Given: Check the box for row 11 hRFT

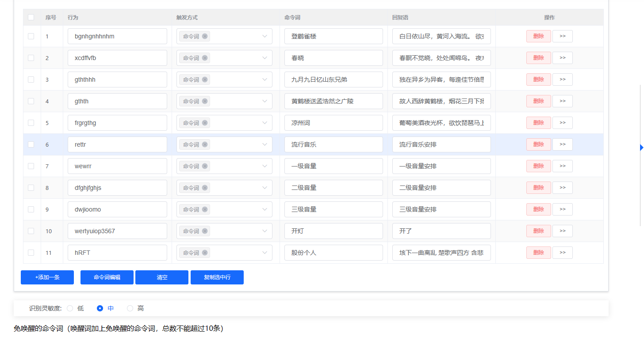Looking at the screenshot, I should [31, 253].
